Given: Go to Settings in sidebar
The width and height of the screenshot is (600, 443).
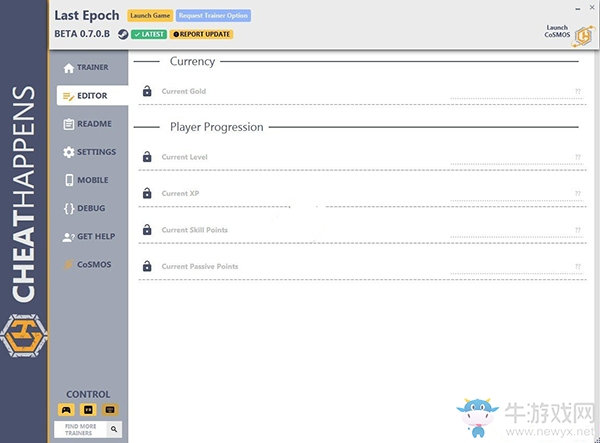Looking at the screenshot, I should pos(89,152).
